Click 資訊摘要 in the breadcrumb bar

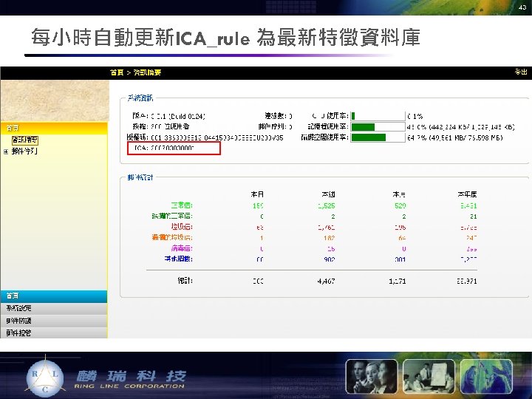[147, 72]
